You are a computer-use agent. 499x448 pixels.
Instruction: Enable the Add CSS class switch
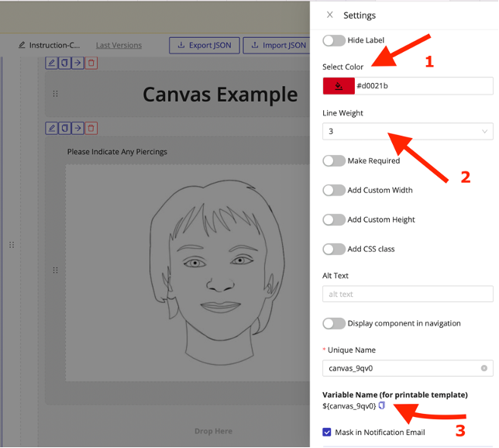334,249
